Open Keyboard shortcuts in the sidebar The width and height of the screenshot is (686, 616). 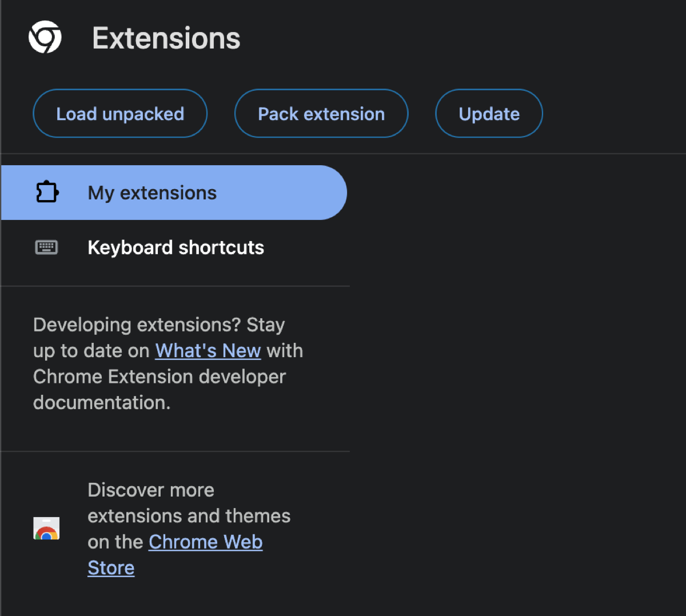174,247
